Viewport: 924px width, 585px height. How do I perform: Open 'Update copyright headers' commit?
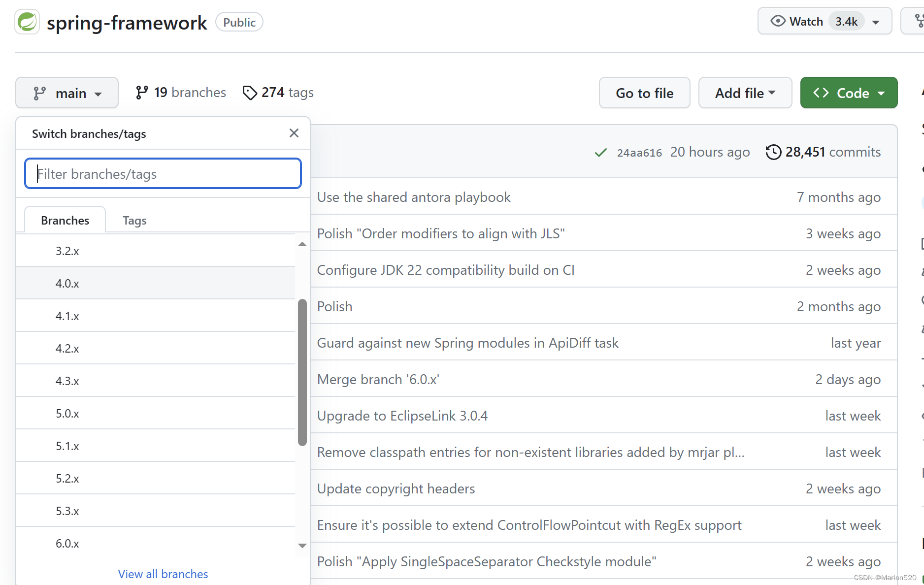(396, 488)
